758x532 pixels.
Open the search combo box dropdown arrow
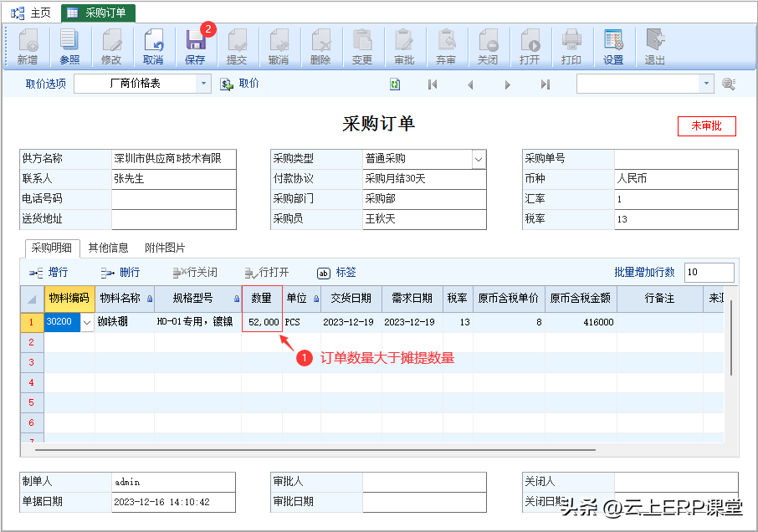(x=706, y=84)
